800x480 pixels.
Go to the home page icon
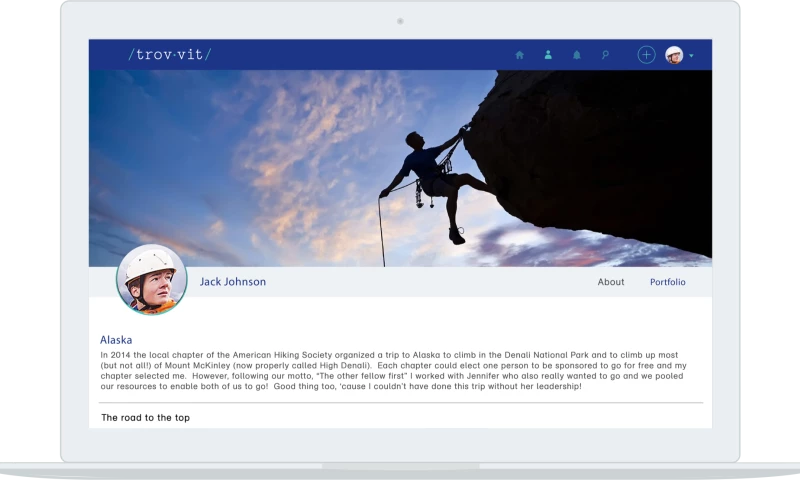(519, 55)
